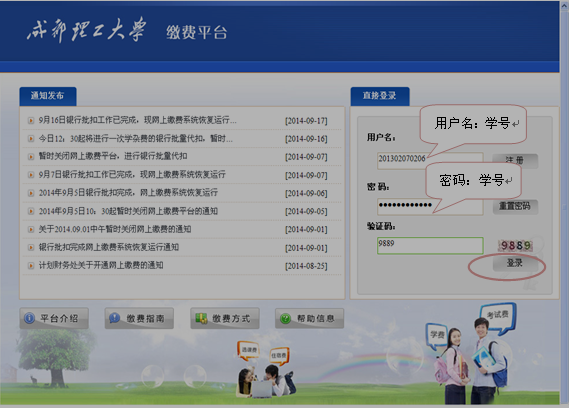
Task: Open notice 关于2014.09.01中午暂时关闭网上缴费
Action: (115, 229)
